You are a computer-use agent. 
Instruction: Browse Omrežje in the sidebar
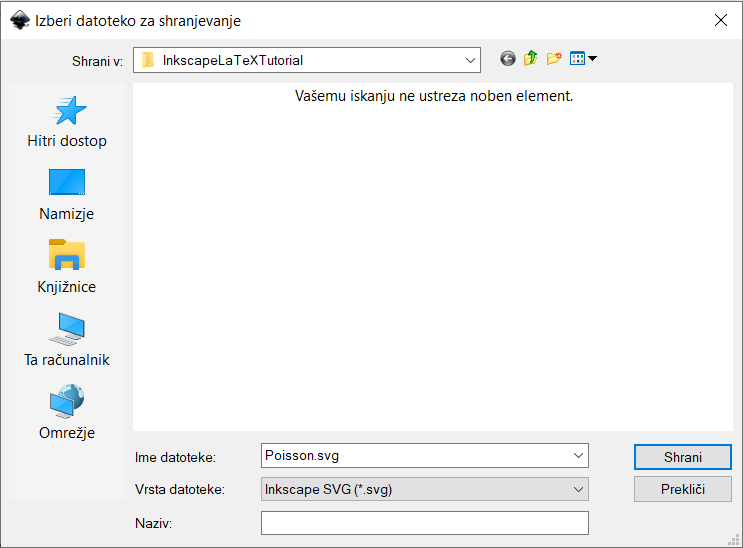pyautogui.click(x=67, y=414)
